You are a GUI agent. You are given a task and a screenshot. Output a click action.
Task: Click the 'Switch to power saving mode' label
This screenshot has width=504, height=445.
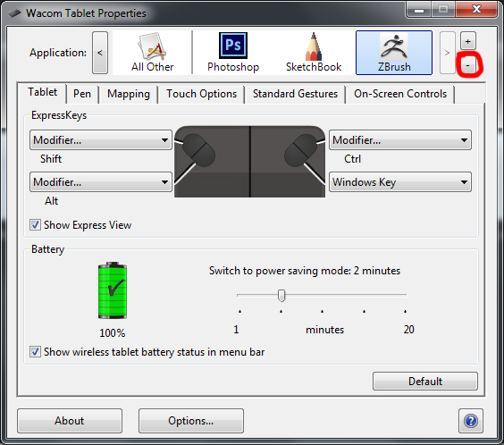click(305, 271)
